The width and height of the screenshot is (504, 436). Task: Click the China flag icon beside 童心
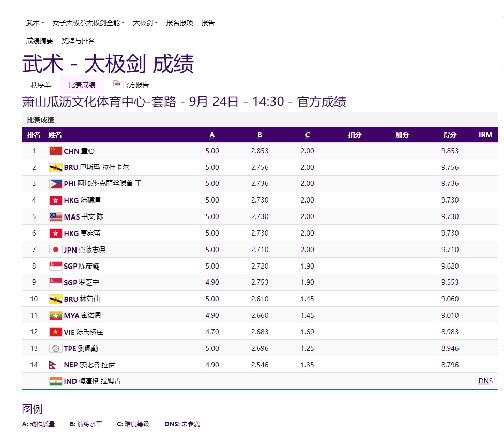tap(55, 151)
